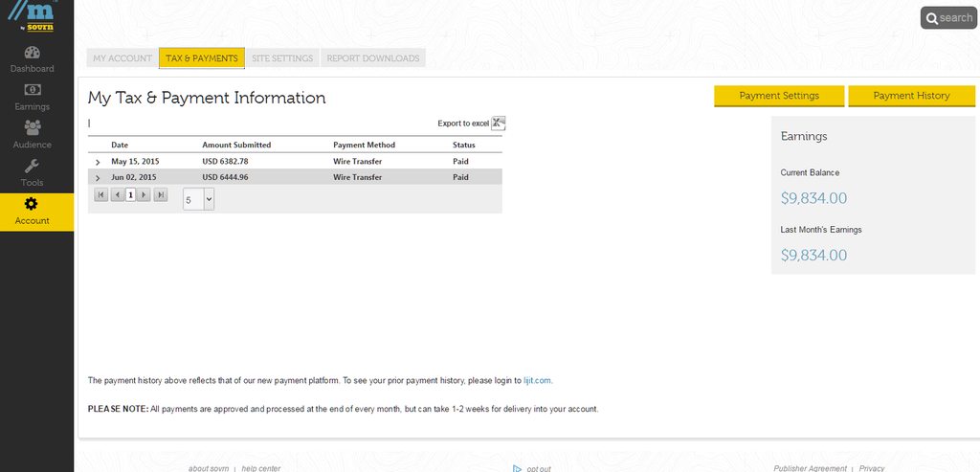Open the Dashboard from the sidebar
980x472 pixels.
click(x=32, y=59)
